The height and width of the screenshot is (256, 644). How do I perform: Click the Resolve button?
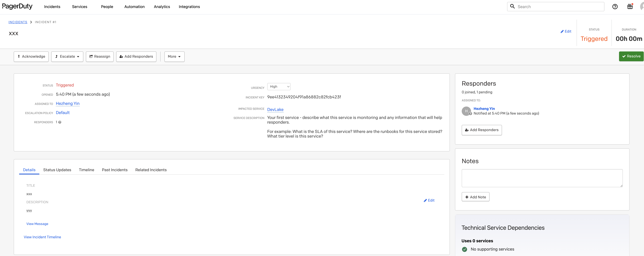coord(631,56)
